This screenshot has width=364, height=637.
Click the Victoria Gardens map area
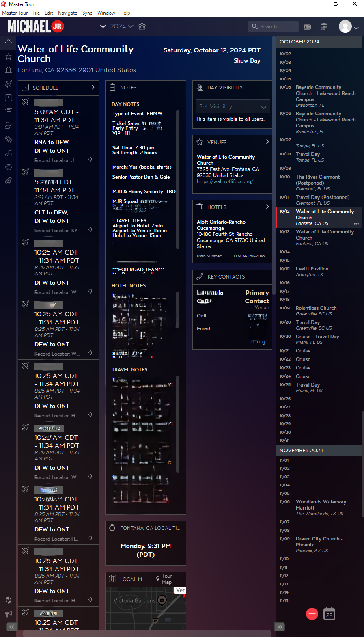pos(134,600)
